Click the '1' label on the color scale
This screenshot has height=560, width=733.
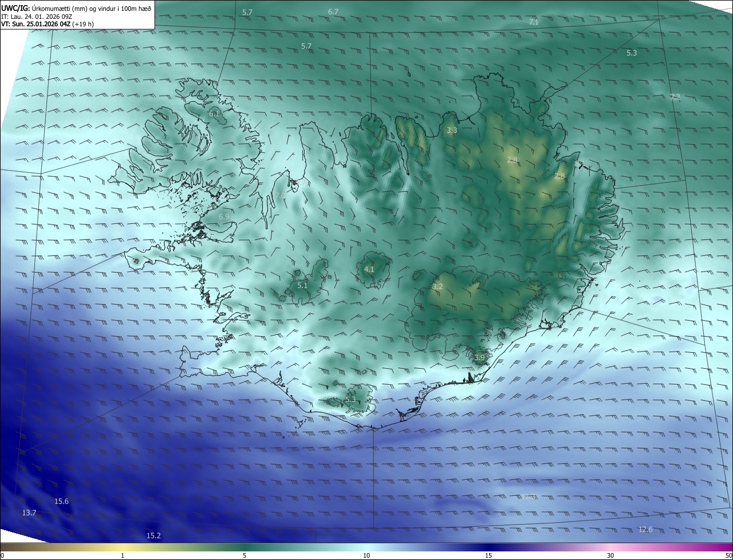[123, 555]
